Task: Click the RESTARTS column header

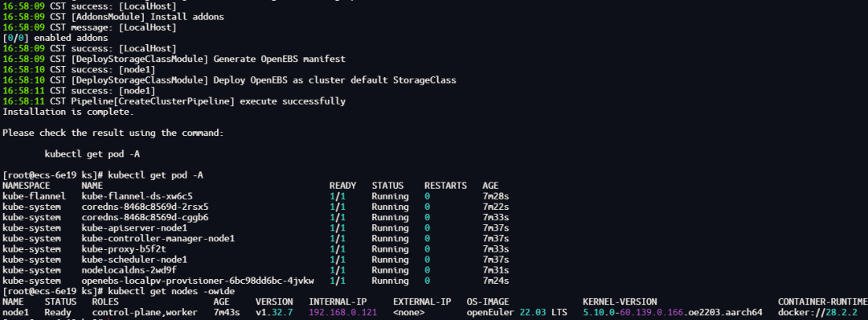Action: coord(445,186)
